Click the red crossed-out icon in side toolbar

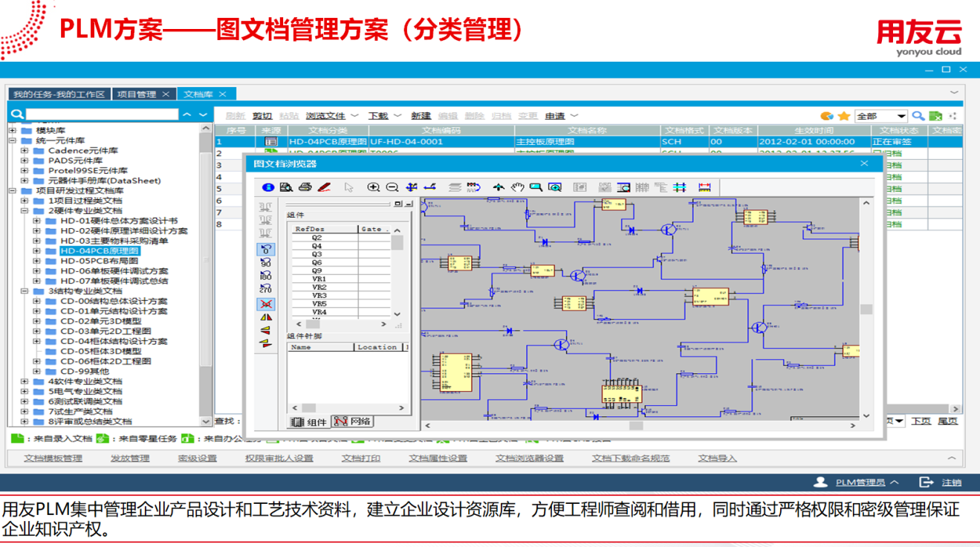coord(265,304)
